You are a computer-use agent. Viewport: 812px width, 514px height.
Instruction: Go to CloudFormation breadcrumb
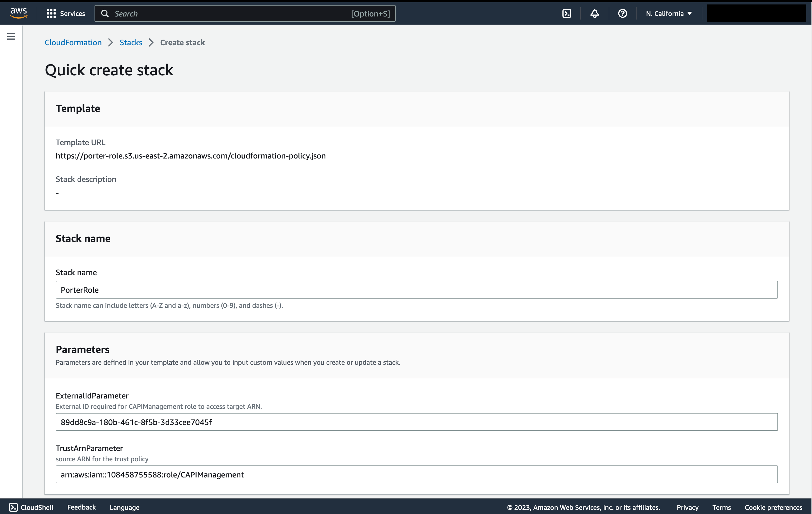coord(73,42)
